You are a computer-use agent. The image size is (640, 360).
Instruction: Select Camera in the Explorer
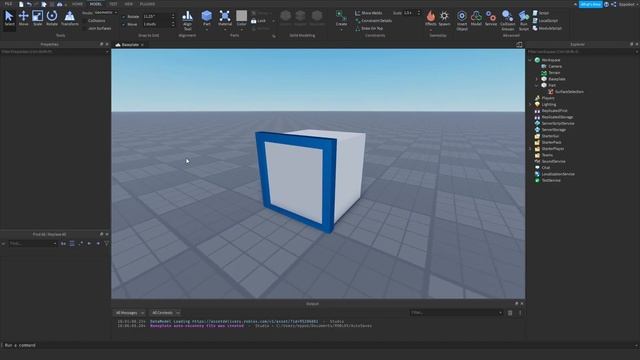pyautogui.click(x=555, y=66)
